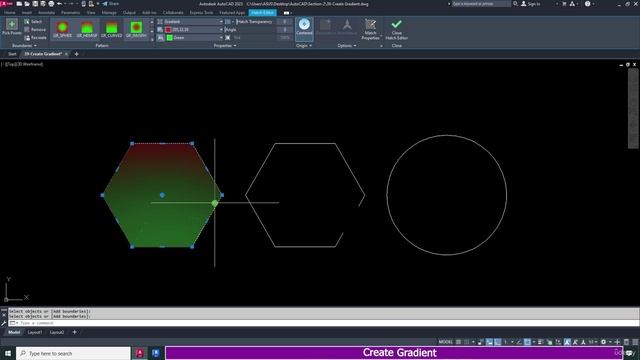Pick the GR_CURVED gradient pattern
Viewport: 640px width, 360px height.
[111, 29]
